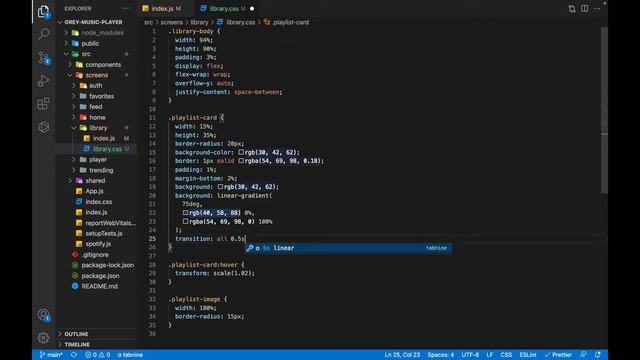
Task: Split the editor to the right
Action: pos(584,9)
